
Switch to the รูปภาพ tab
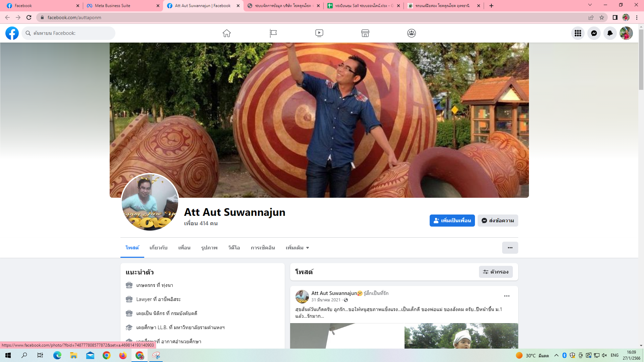click(209, 248)
